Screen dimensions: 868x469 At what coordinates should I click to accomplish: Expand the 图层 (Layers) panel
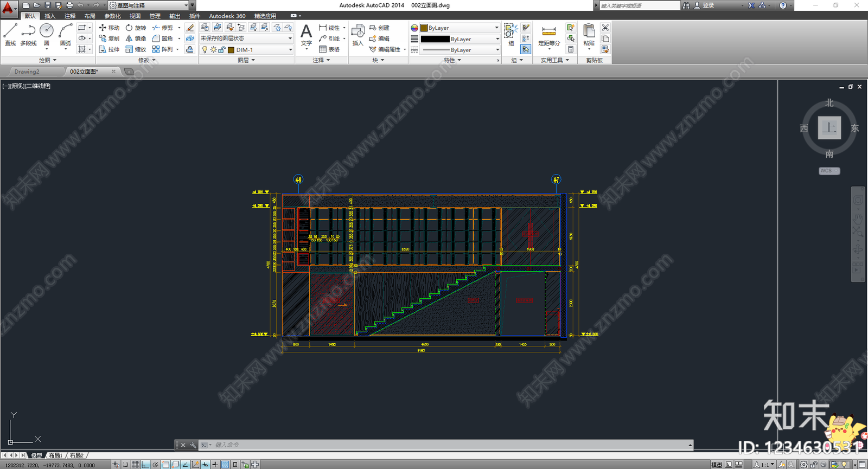tap(246, 60)
